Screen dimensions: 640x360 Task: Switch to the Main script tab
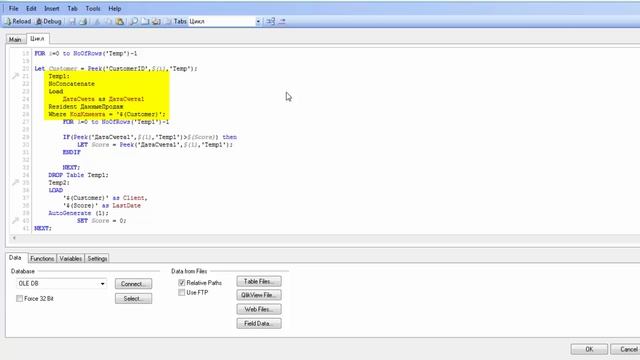point(15,39)
